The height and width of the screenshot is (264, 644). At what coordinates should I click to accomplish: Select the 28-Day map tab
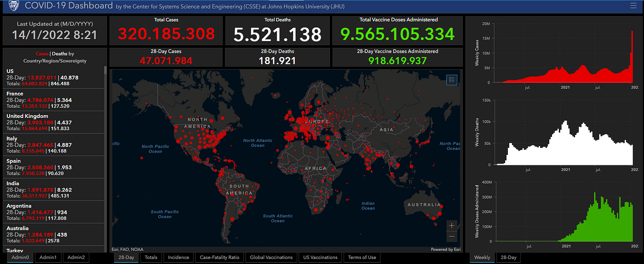pyautogui.click(x=126, y=258)
